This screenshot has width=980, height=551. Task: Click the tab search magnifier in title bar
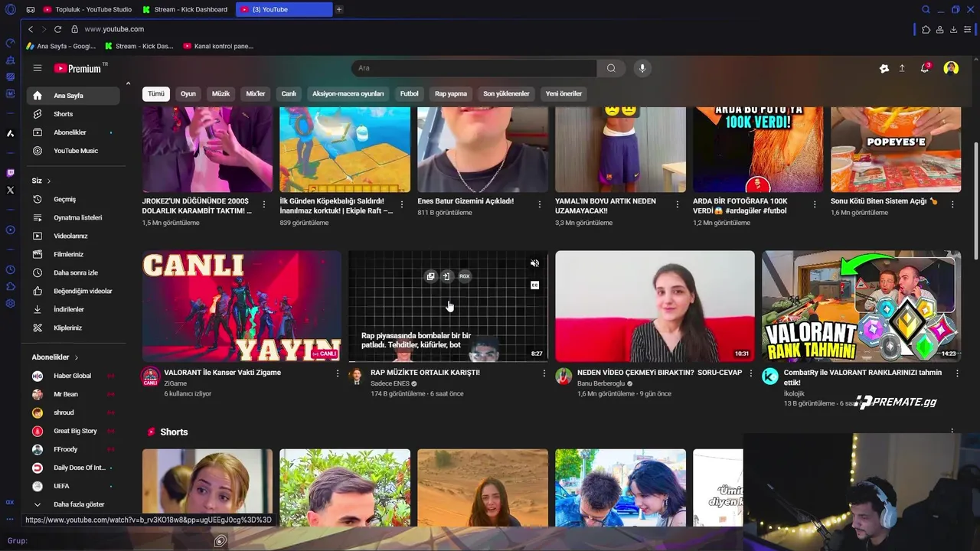coord(926,9)
